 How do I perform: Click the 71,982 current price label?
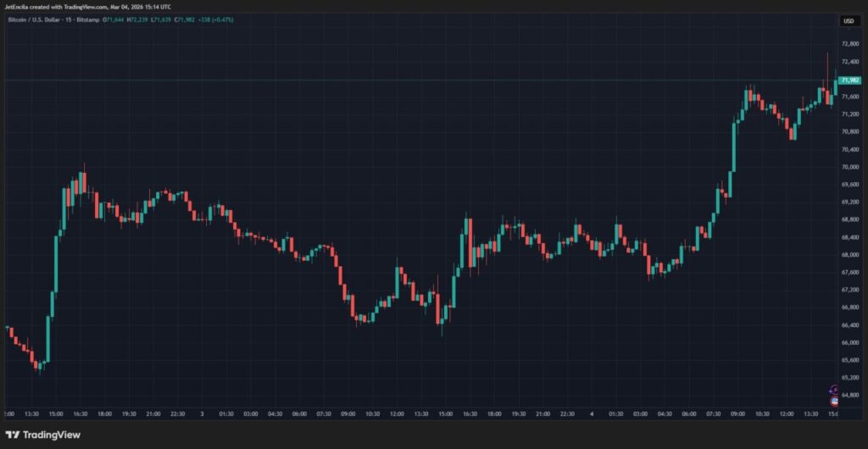tap(849, 80)
